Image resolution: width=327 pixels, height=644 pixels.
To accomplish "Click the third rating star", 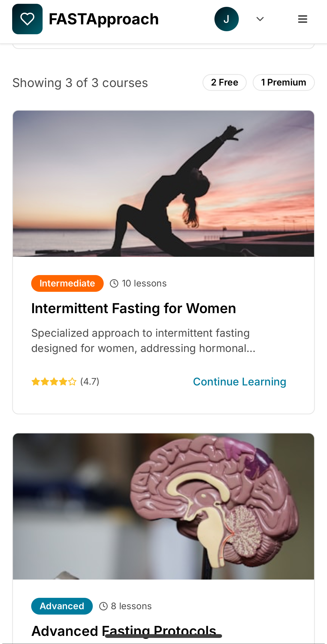I will [x=54, y=382].
